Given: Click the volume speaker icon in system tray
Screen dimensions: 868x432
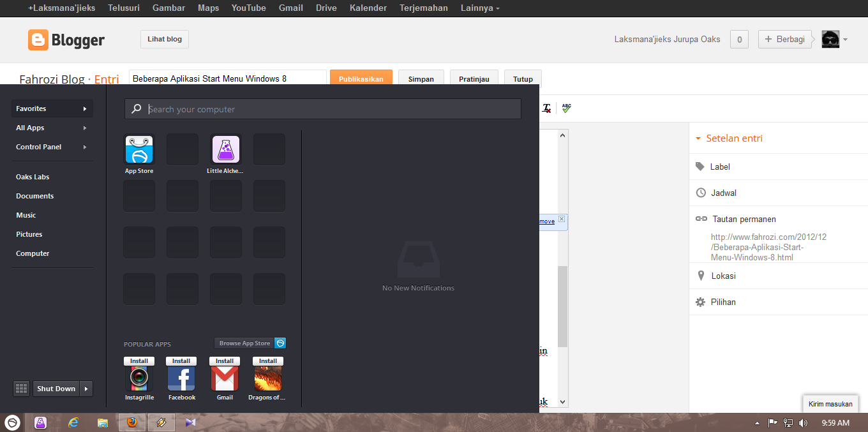Looking at the screenshot, I should 803,422.
